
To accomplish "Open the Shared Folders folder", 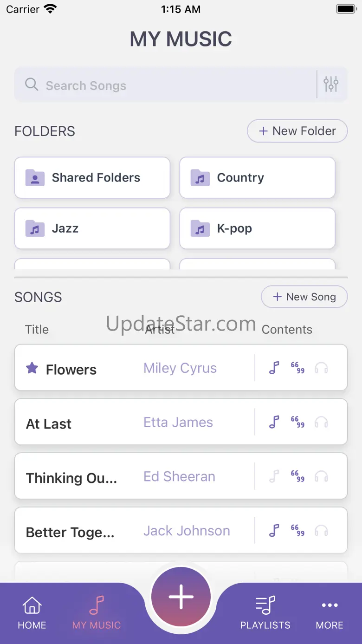I will click(x=92, y=178).
